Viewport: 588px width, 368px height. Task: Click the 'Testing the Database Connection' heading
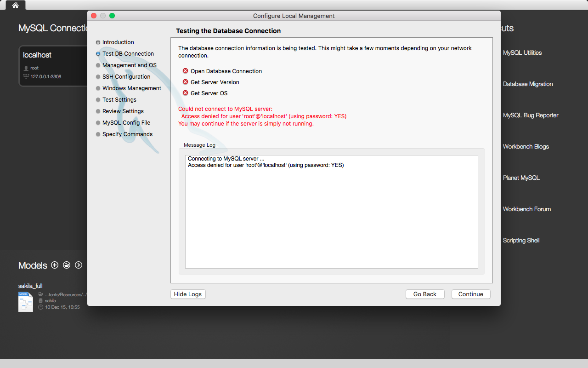(x=228, y=31)
